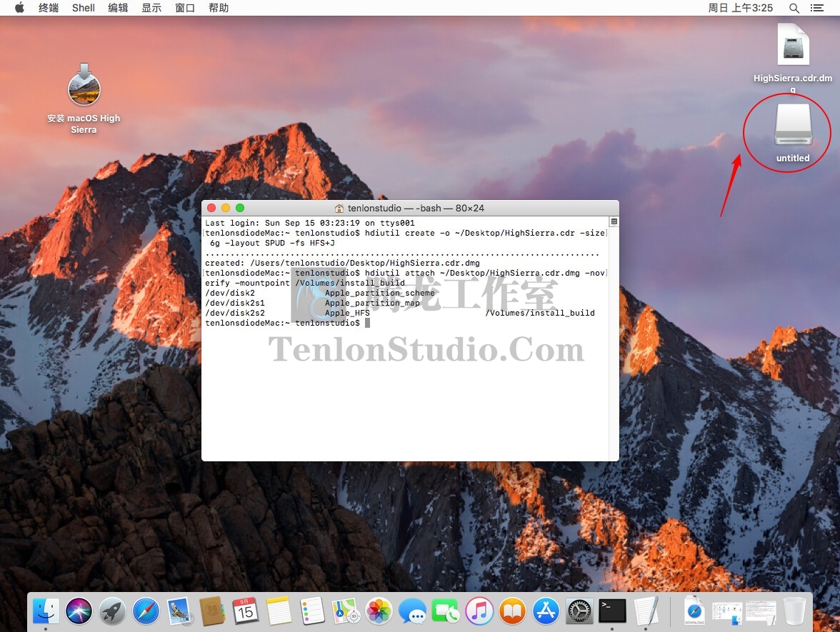The image size is (840, 632).
Task: Open the Mail stamp icon in the Dock
Action: pyautogui.click(x=179, y=611)
